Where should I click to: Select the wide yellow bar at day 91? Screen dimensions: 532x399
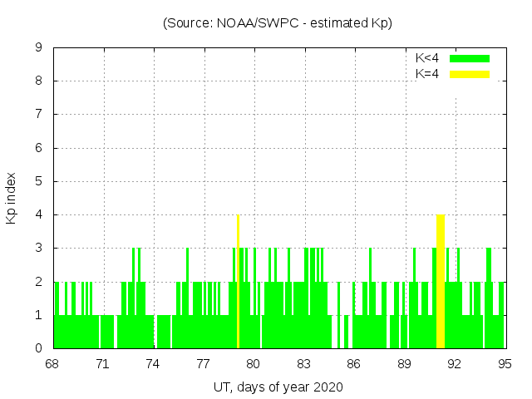click(x=441, y=281)
